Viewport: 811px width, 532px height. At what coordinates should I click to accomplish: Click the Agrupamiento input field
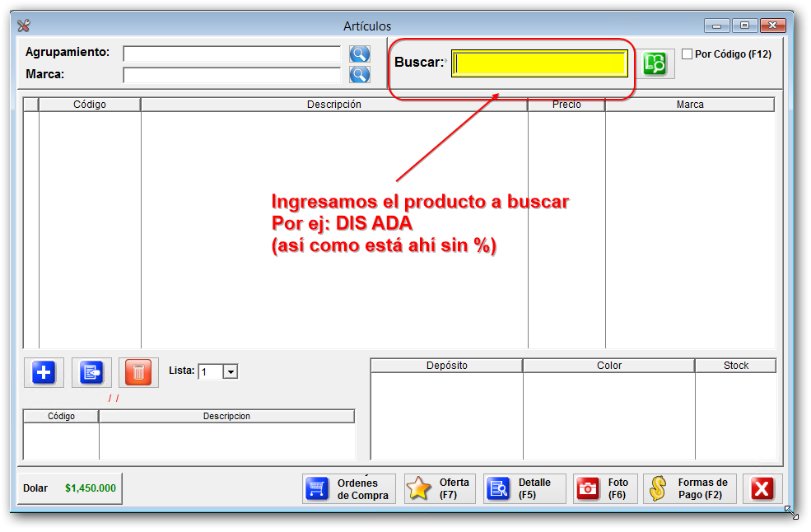tap(231, 54)
